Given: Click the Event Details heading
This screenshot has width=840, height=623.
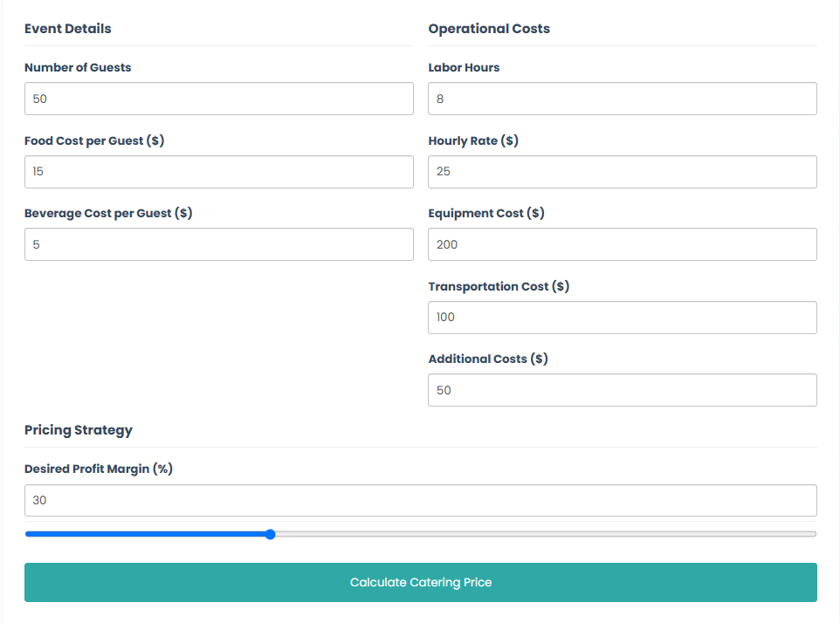Looking at the screenshot, I should [x=68, y=29].
